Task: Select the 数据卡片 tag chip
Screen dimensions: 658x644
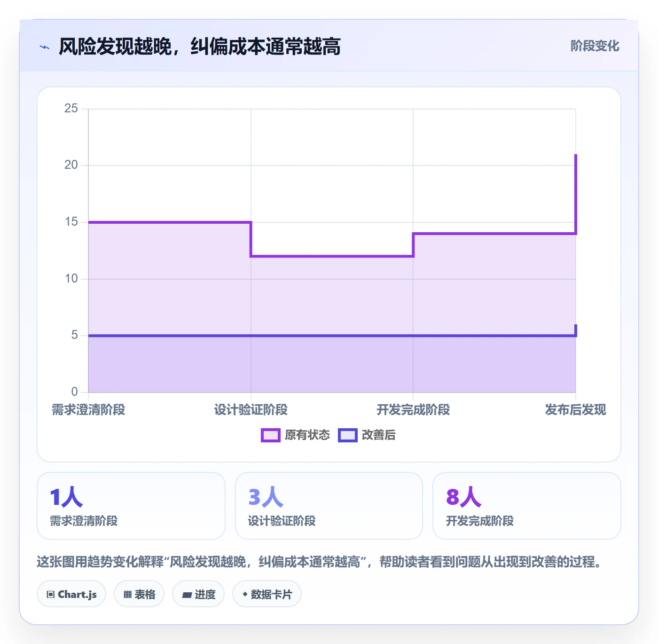Action: (x=267, y=594)
